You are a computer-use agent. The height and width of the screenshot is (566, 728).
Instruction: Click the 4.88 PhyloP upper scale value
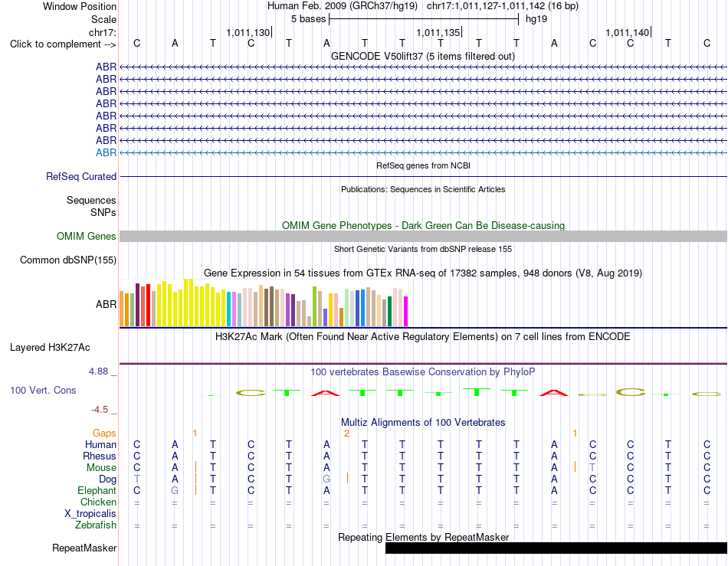coord(98,371)
